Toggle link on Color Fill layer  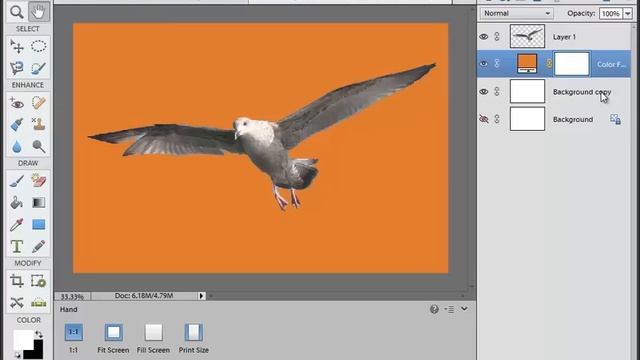(x=497, y=64)
